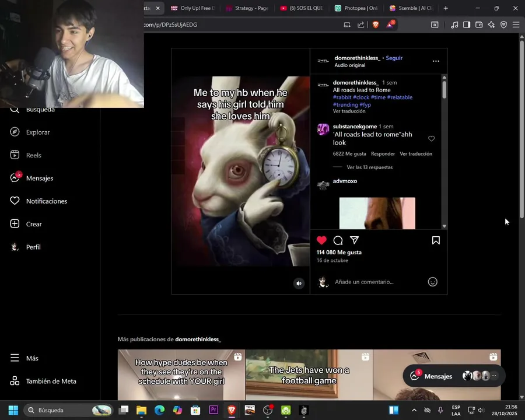Open the Más menu in the sidebar

tap(24, 358)
